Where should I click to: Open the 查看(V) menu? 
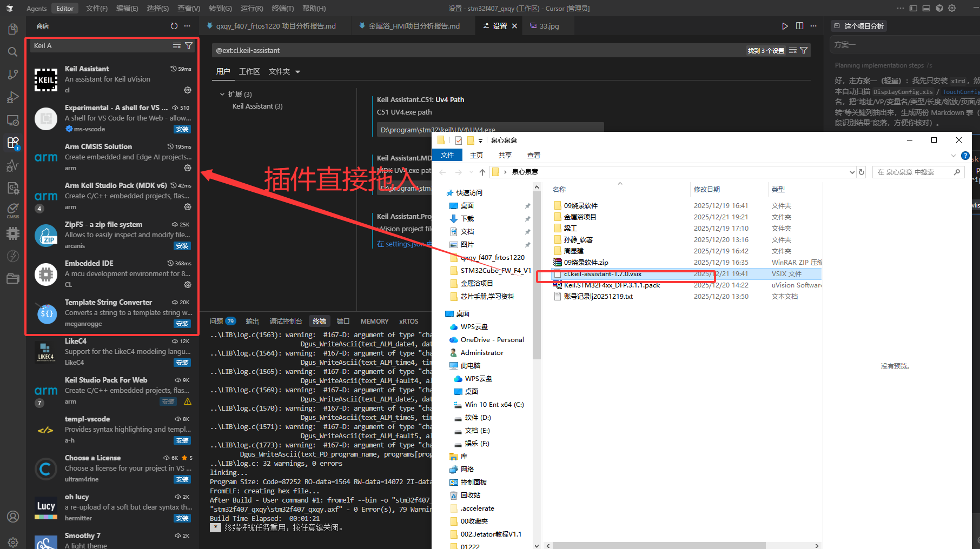(189, 8)
